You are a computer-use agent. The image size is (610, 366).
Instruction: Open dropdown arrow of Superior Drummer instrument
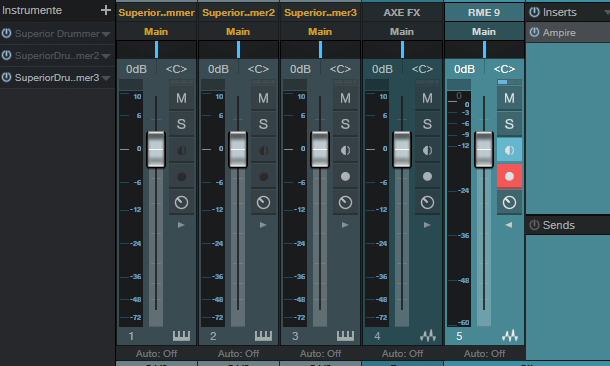point(106,34)
